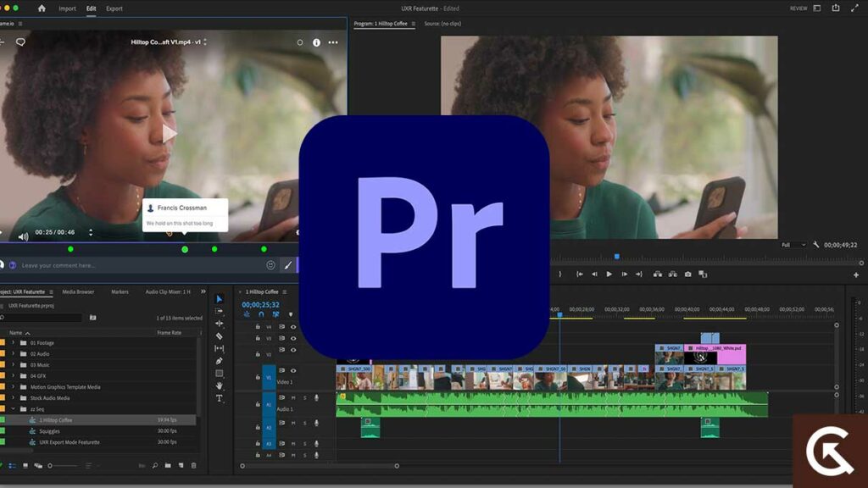Click the REVIEW button at top right
This screenshot has width=868, height=488.
798,8
